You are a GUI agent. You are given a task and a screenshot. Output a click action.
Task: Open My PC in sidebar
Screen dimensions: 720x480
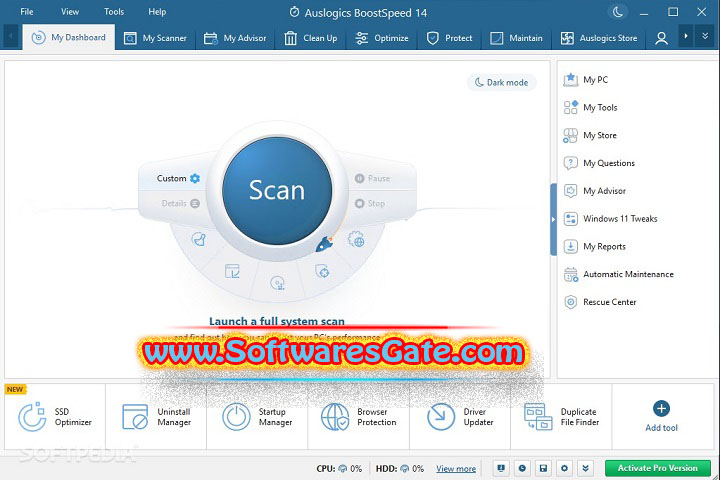pos(585,79)
